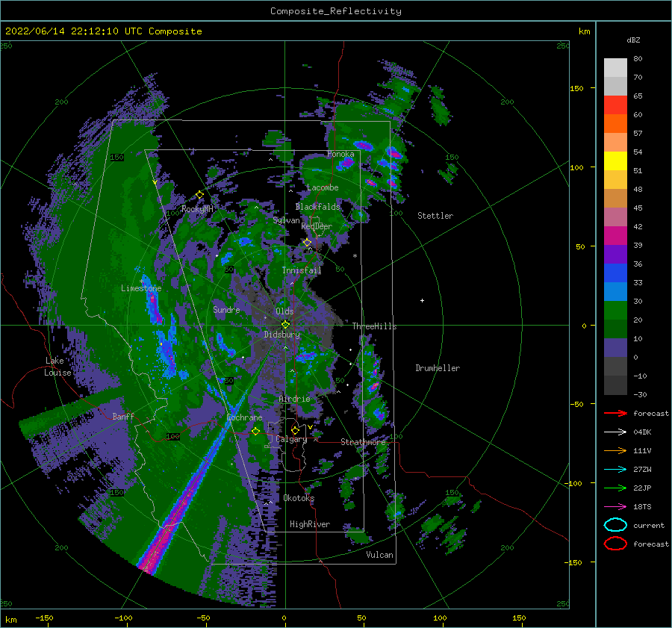
Task: Choose the green 22JP arrow legend icon
Action: 615,488
